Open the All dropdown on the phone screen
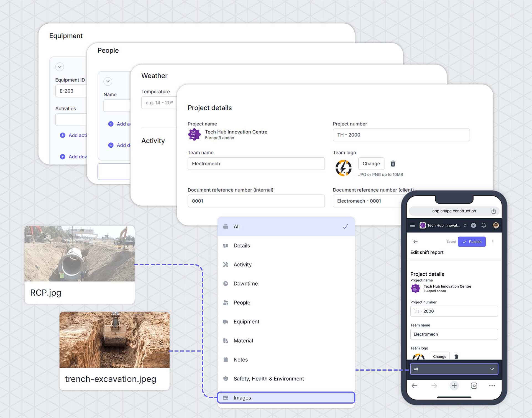Viewport: 532px width, 418px height. [454, 369]
